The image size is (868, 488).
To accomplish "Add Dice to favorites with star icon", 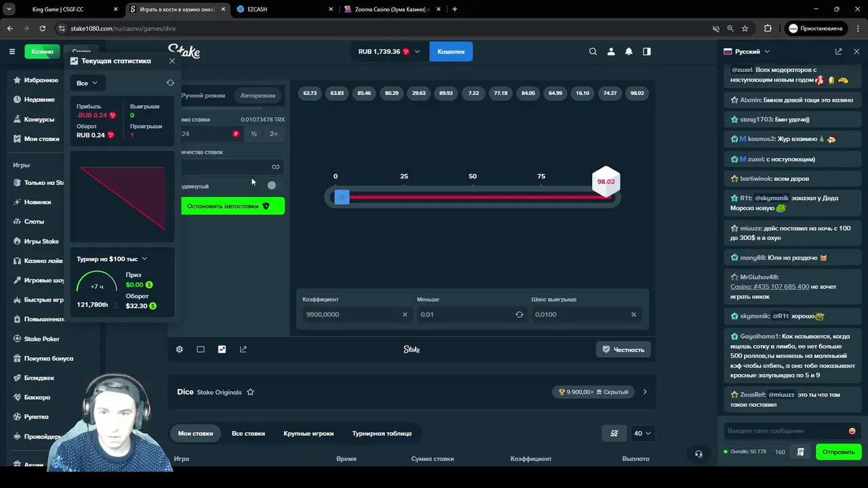I will (250, 392).
